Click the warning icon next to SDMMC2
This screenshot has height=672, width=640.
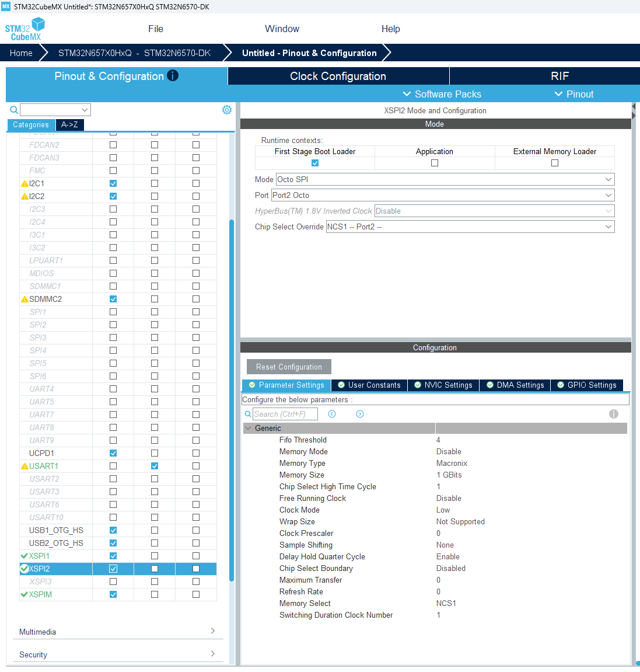coord(25,299)
